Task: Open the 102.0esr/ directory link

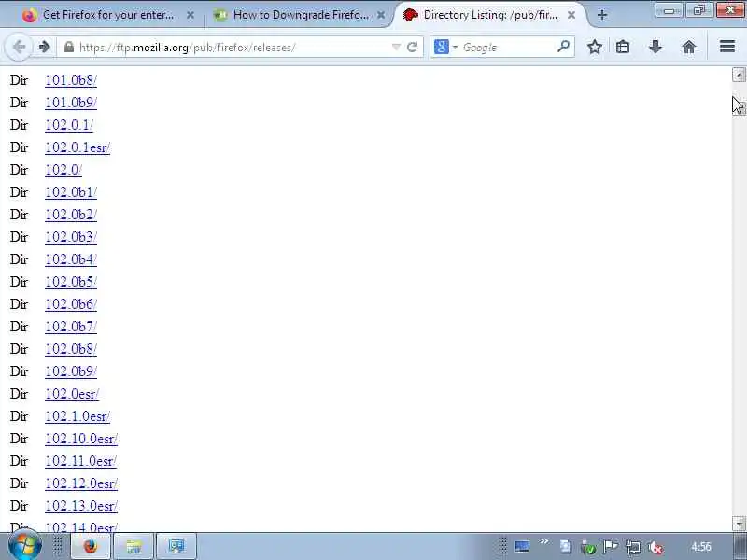Action: [x=72, y=394]
